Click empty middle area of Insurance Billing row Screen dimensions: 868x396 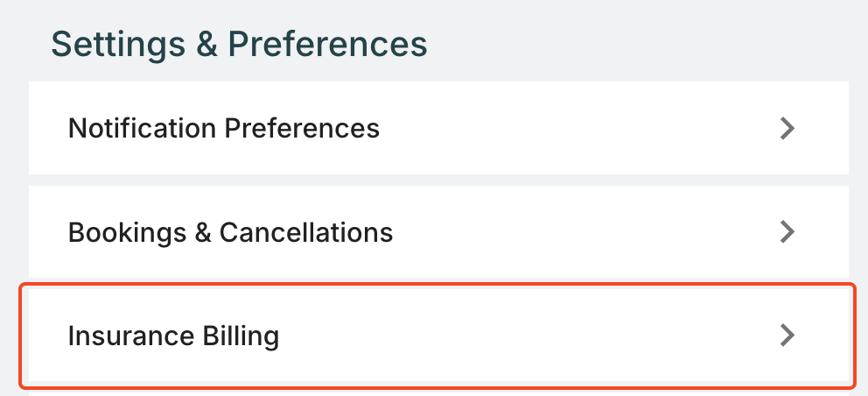click(525, 335)
